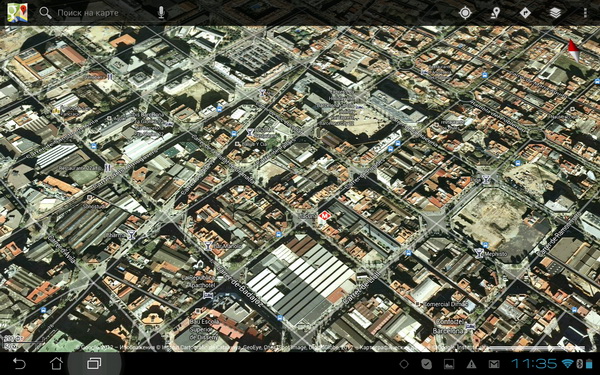Open directions with the arrow sign icon
600x375 pixels.
point(525,13)
